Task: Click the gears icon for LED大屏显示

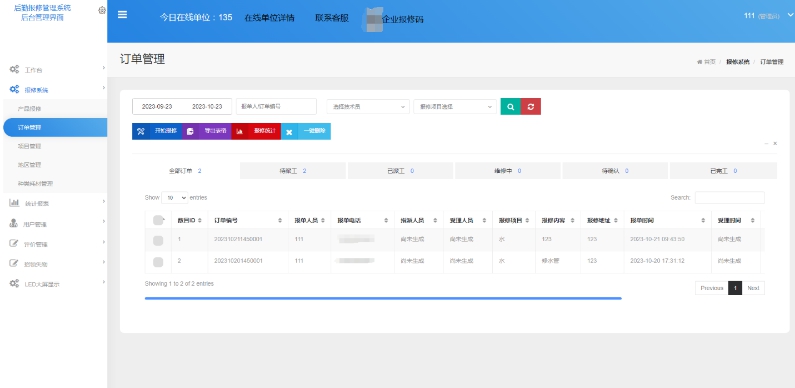Action: 14,284
